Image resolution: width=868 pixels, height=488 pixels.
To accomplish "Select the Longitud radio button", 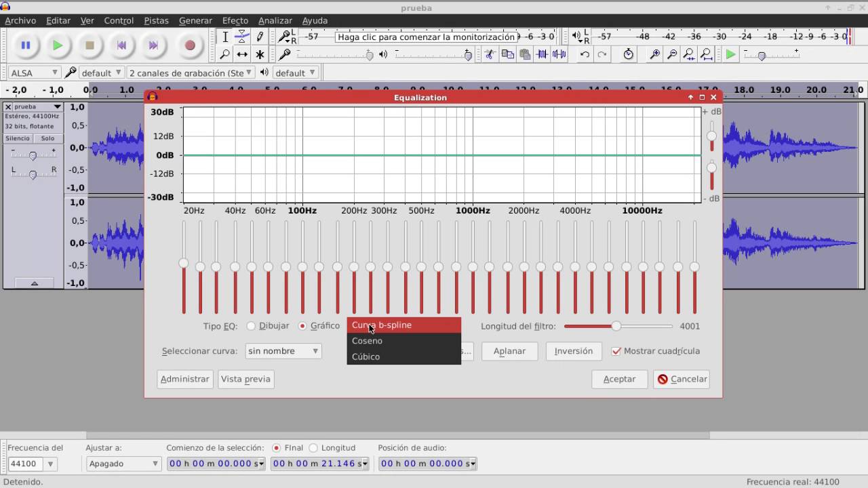I will pyautogui.click(x=313, y=448).
